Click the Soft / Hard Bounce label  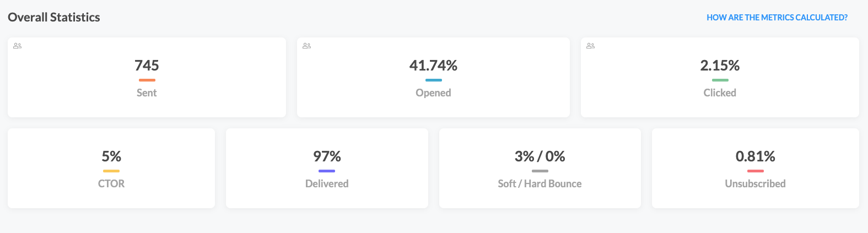[540, 183]
